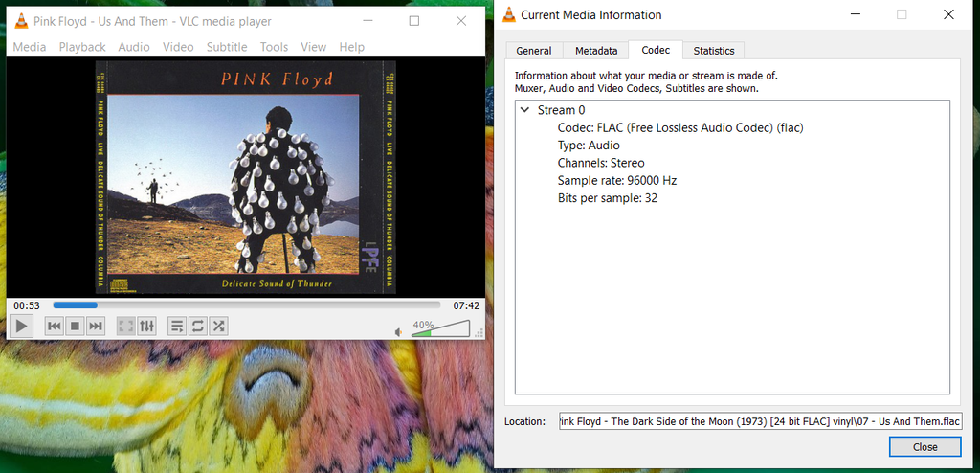Close the VLC media player window
980x473 pixels.
(461, 21)
